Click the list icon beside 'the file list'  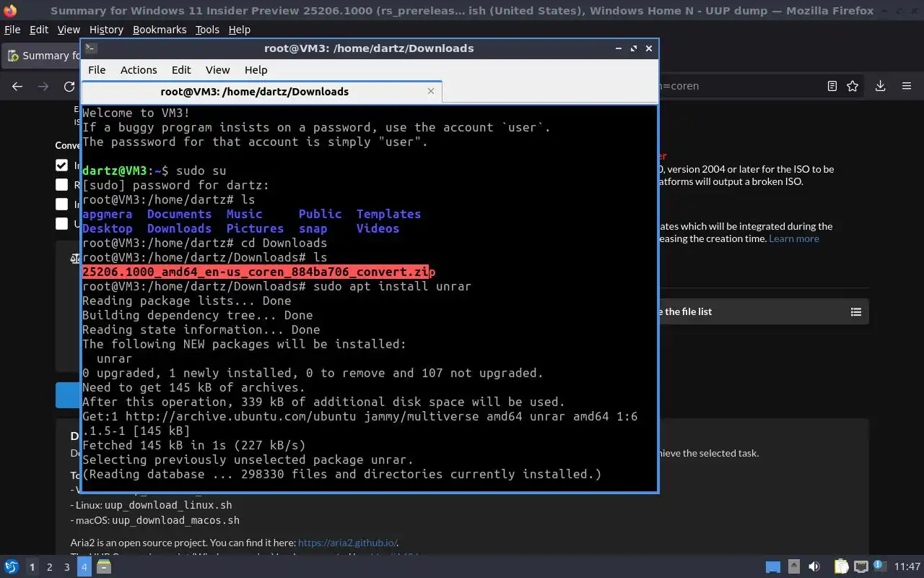pos(856,312)
